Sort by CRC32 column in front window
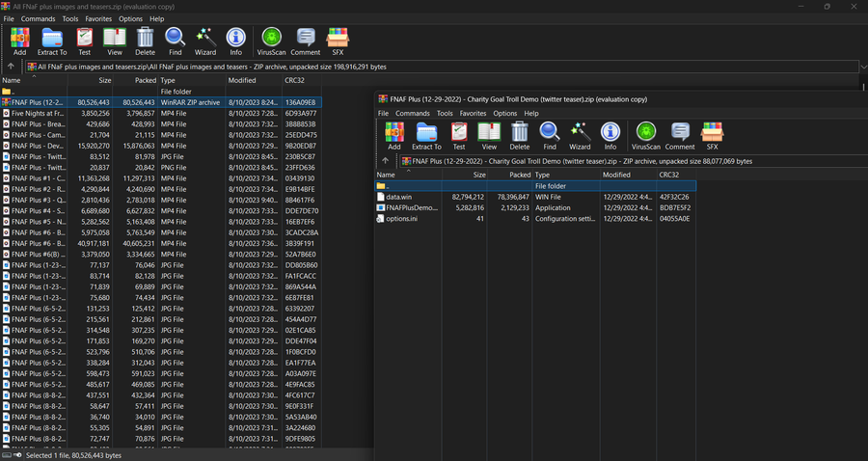The image size is (868, 461). tap(676, 175)
